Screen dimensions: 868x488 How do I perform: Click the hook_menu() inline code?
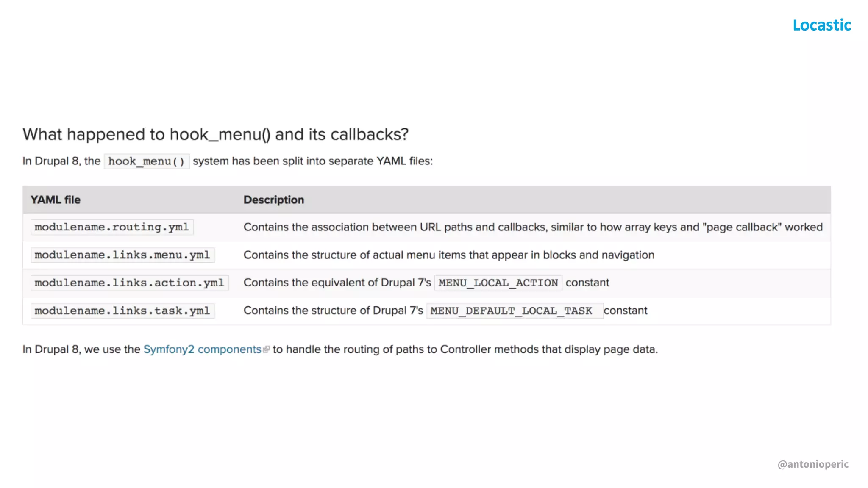146,161
